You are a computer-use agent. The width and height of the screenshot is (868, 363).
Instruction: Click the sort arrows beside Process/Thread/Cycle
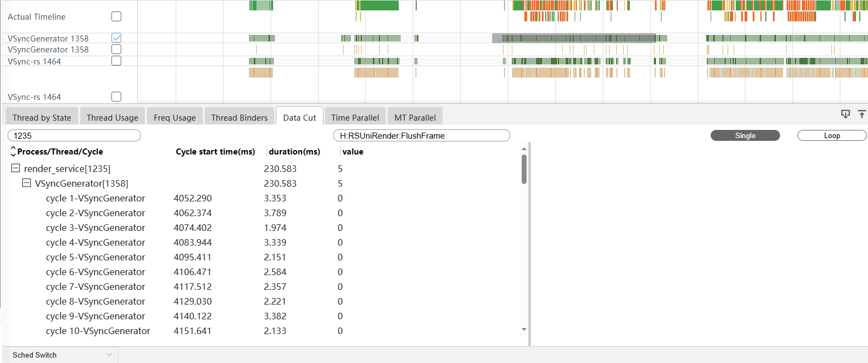[13, 152]
